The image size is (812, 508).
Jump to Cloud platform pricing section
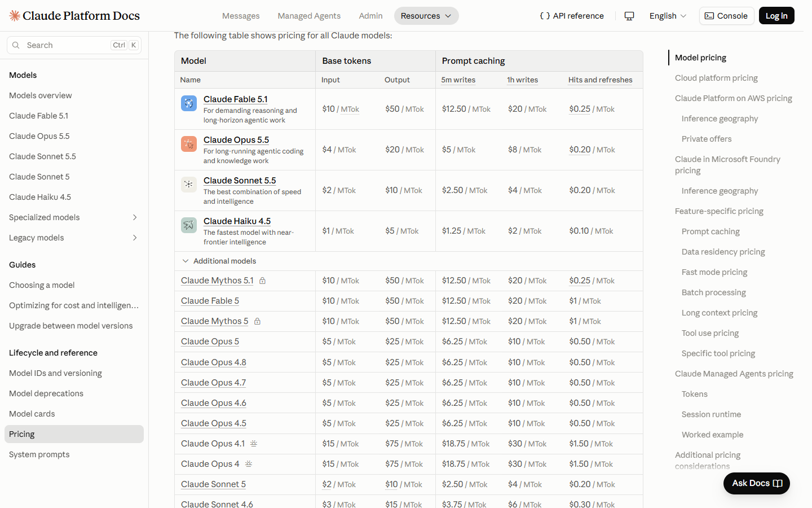tap(716, 78)
